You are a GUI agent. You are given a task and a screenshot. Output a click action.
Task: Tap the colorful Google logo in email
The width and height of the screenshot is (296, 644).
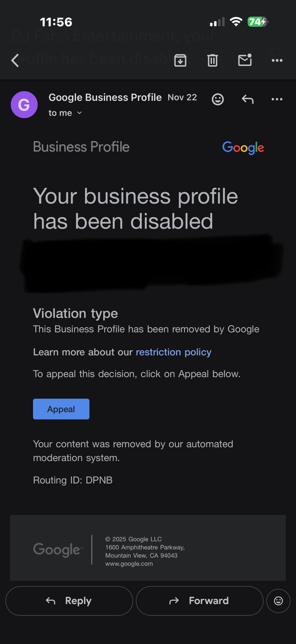243,147
